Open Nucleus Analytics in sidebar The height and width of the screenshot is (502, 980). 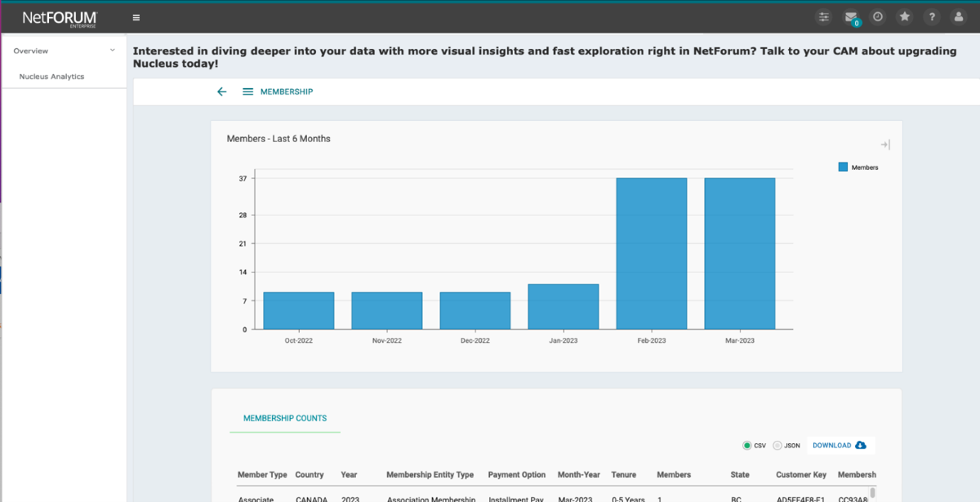[x=52, y=76]
